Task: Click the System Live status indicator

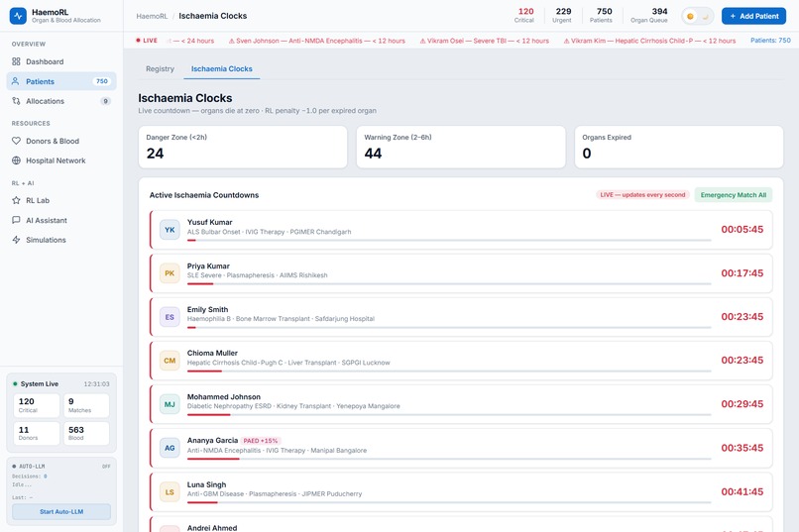Action: click(36, 383)
